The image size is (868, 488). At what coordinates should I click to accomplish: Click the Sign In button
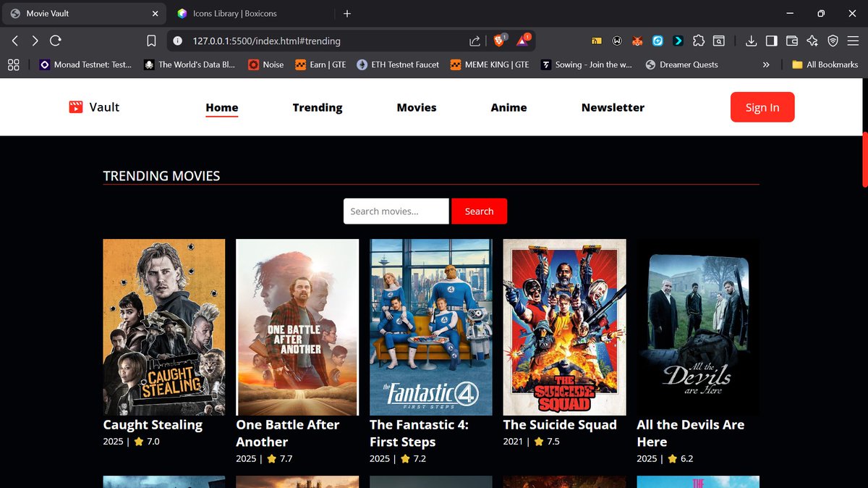[x=762, y=107]
